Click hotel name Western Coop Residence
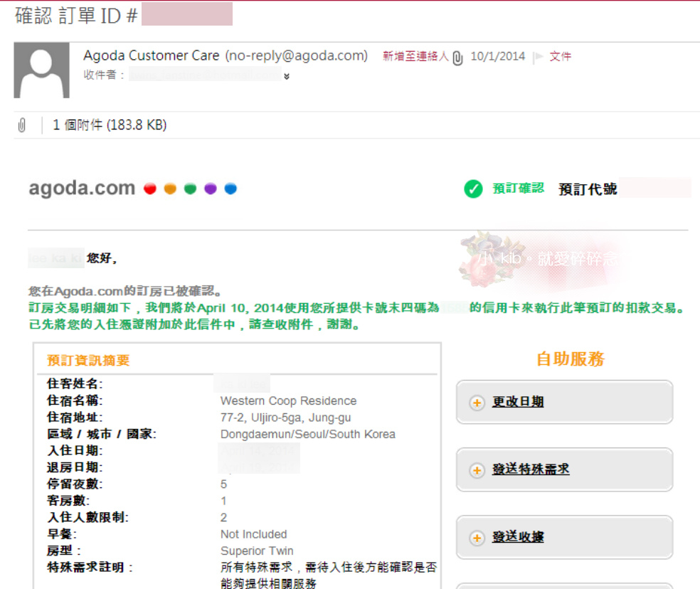700x589 pixels. pyautogui.click(x=288, y=401)
